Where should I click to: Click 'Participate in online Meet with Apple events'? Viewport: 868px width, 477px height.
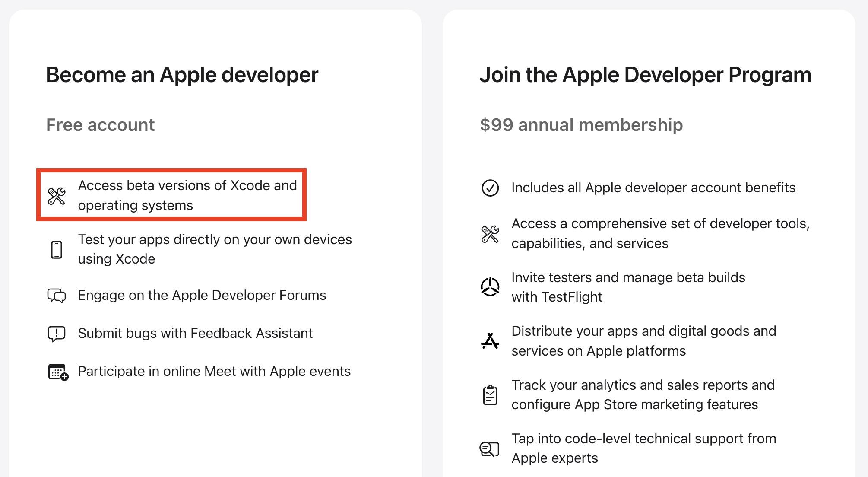tap(214, 371)
